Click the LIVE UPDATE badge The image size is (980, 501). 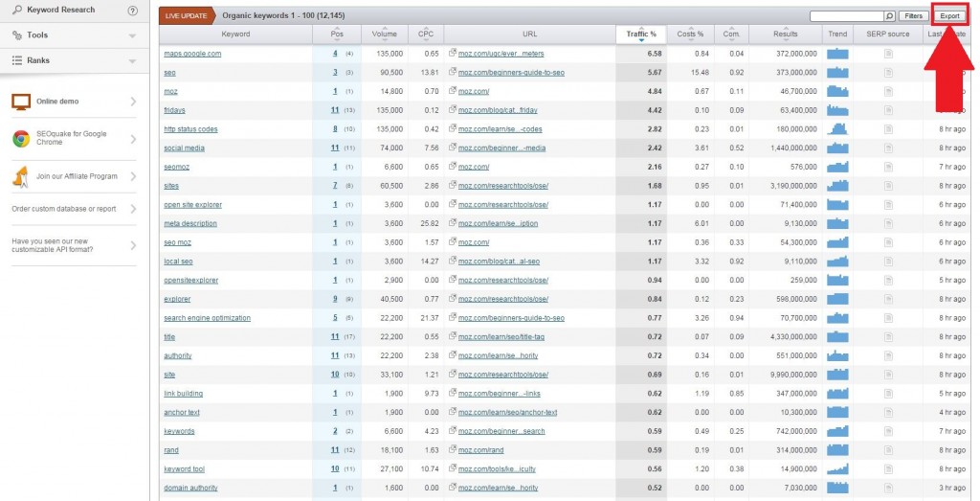tap(187, 15)
